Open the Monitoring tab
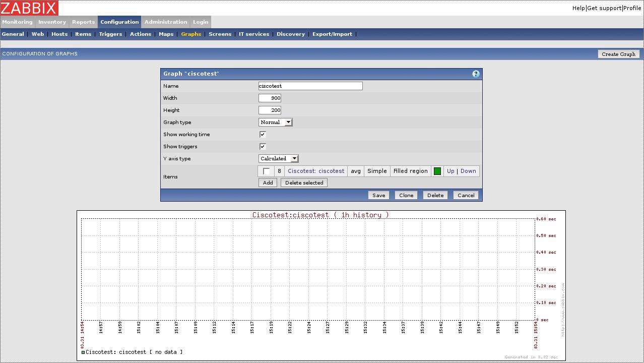 (17, 22)
